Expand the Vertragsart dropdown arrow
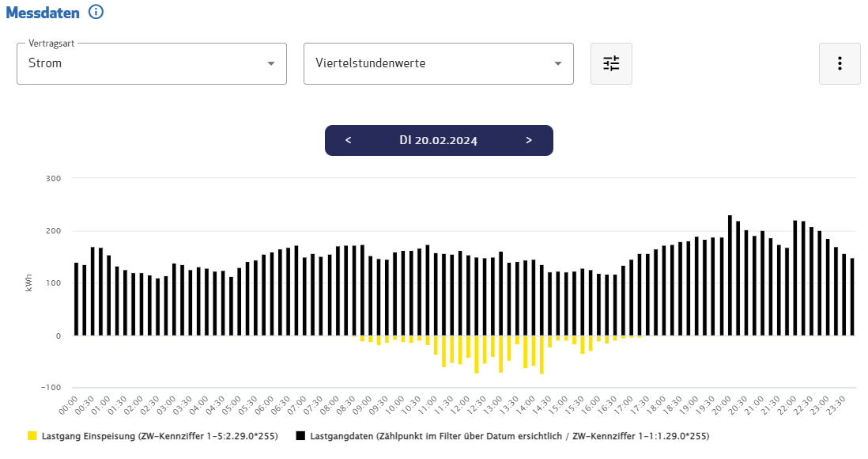Image resolution: width=868 pixels, height=459 pixels. [x=271, y=63]
